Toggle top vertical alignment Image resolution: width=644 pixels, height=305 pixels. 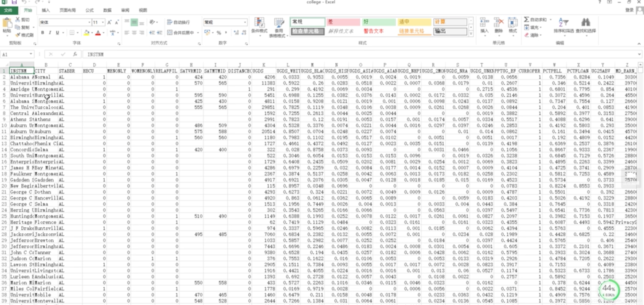[x=127, y=22]
